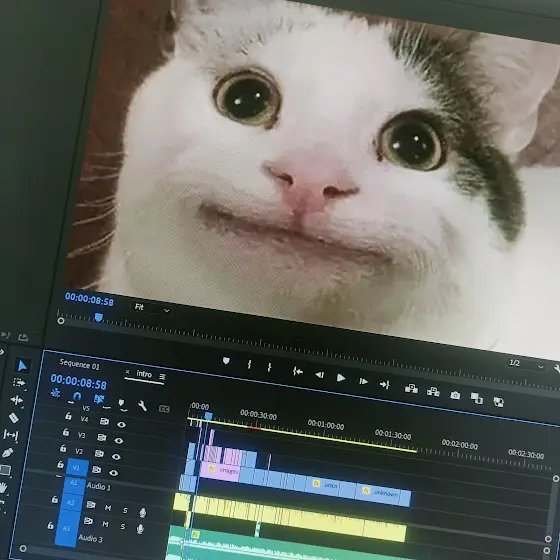Play the sequence in Program monitor
Screen dimensions: 560x560
tap(341, 378)
